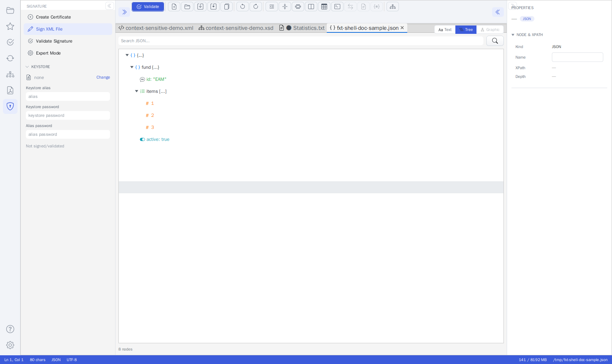Click the Keystore alias input field
612x364 pixels.
pos(68,96)
